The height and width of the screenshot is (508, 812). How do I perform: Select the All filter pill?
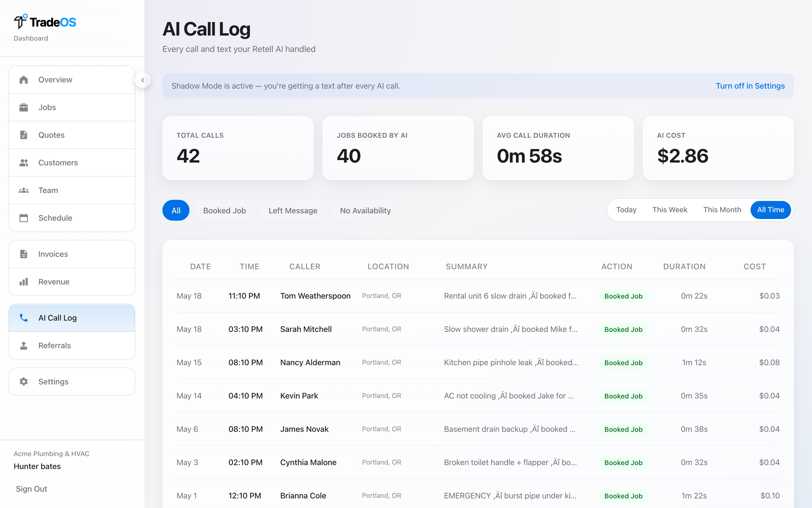[176, 211]
